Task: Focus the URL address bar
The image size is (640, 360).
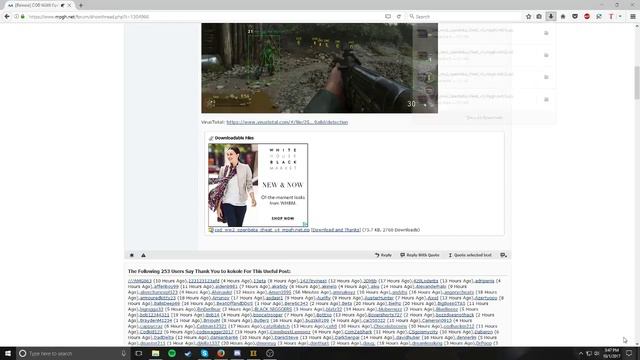Action: [204, 17]
